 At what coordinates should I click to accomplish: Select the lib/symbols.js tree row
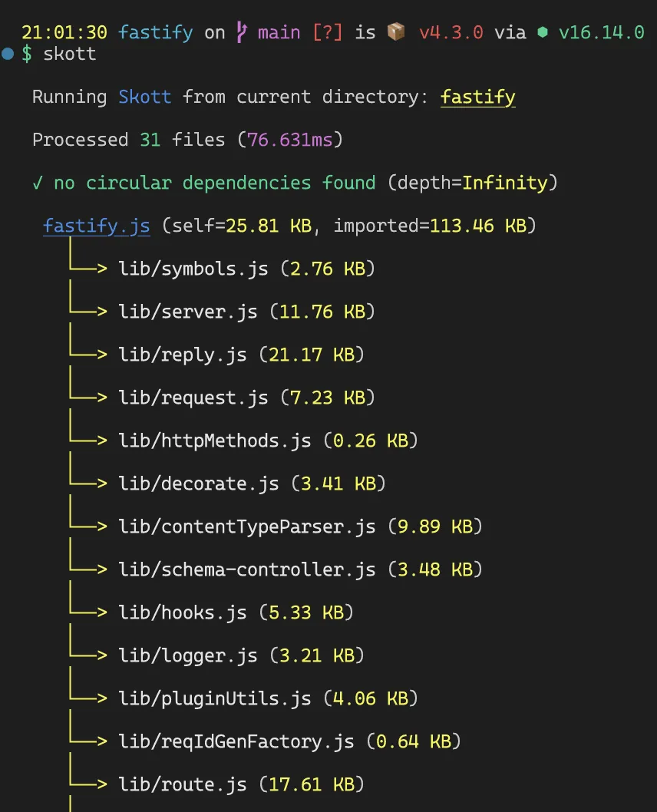(x=222, y=269)
